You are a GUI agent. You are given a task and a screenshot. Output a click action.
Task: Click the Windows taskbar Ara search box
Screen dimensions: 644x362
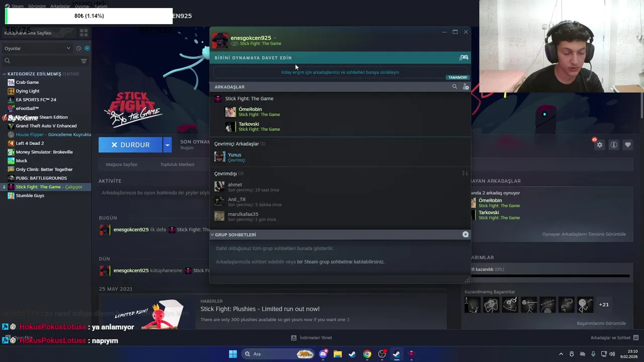278,354
